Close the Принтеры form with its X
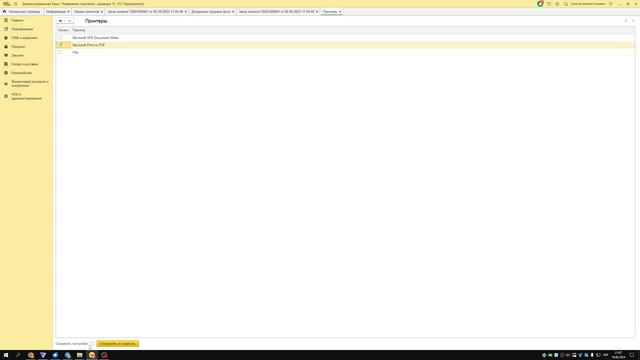 (633, 21)
